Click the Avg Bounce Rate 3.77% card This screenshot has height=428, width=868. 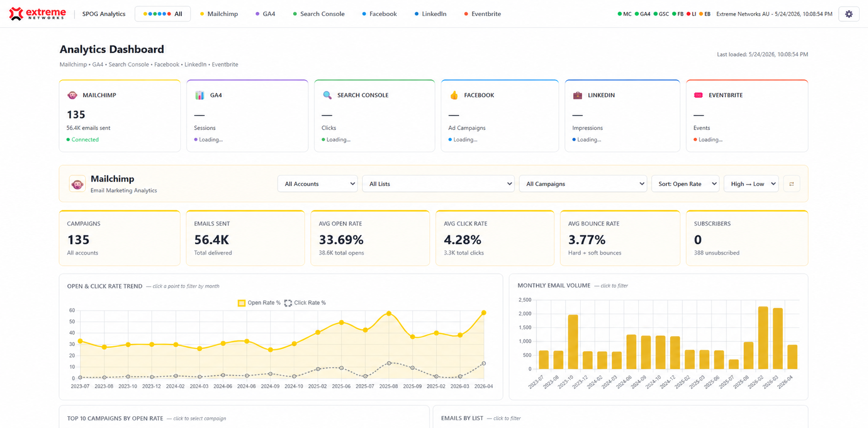[x=620, y=238]
